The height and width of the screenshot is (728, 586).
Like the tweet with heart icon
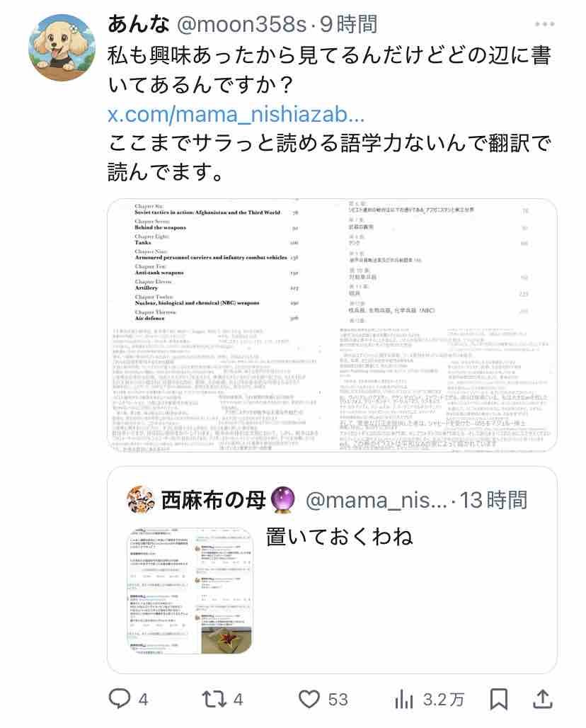[x=309, y=699]
